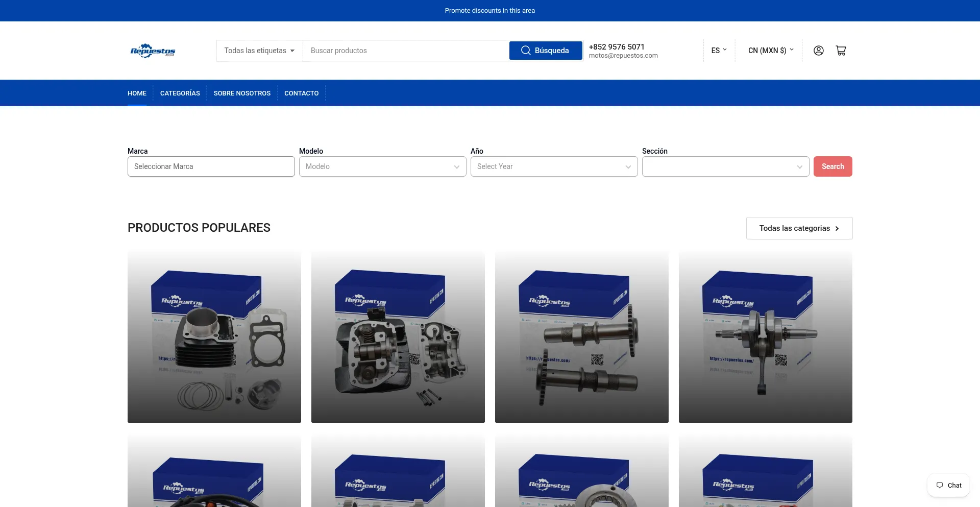Open the camshaft product image
The image size is (980, 507).
tap(582, 336)
